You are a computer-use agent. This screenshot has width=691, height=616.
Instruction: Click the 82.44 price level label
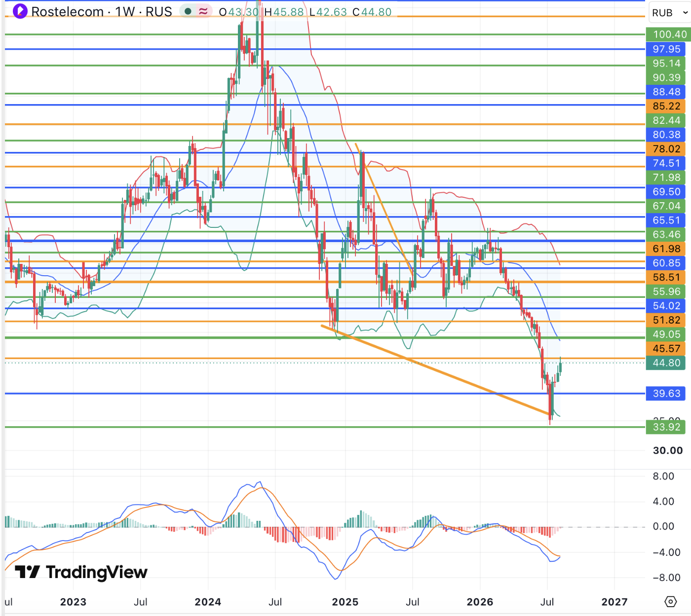pyautogui.click(x=666, y=120)
